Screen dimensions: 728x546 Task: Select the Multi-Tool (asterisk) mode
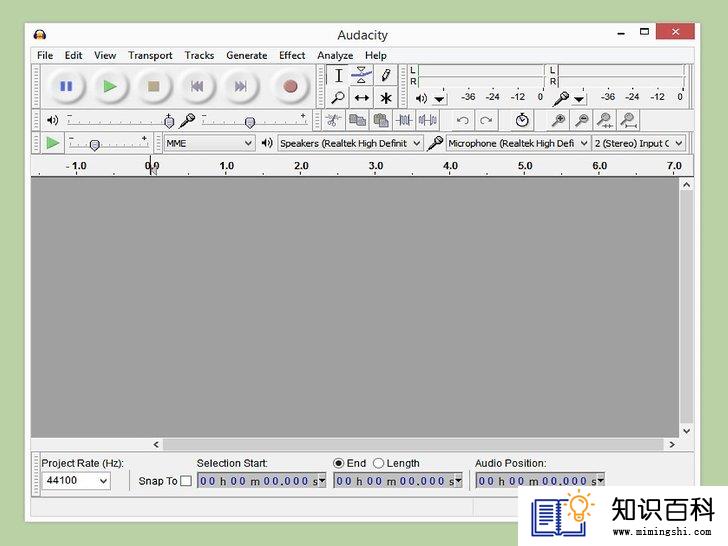click(x=385, y=98)
